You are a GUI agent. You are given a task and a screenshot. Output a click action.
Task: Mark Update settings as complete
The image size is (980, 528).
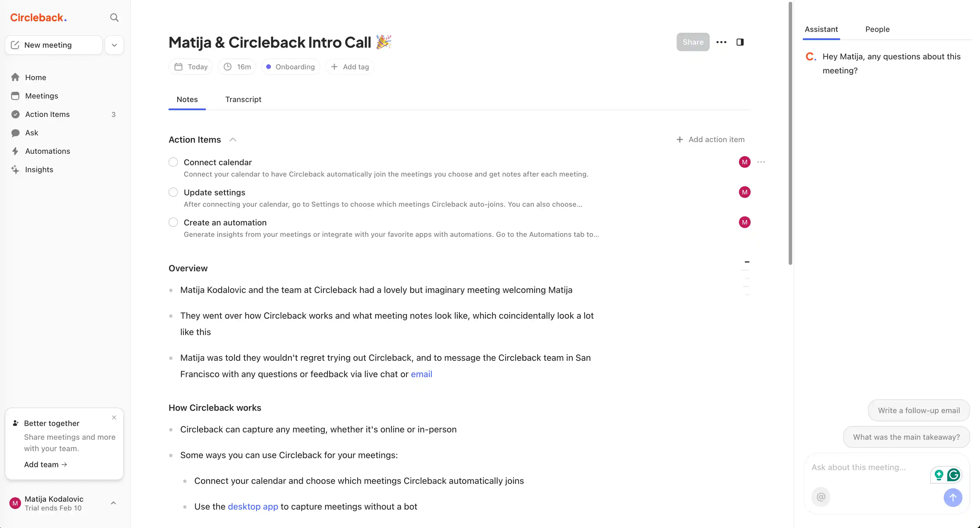click(173, 192)
